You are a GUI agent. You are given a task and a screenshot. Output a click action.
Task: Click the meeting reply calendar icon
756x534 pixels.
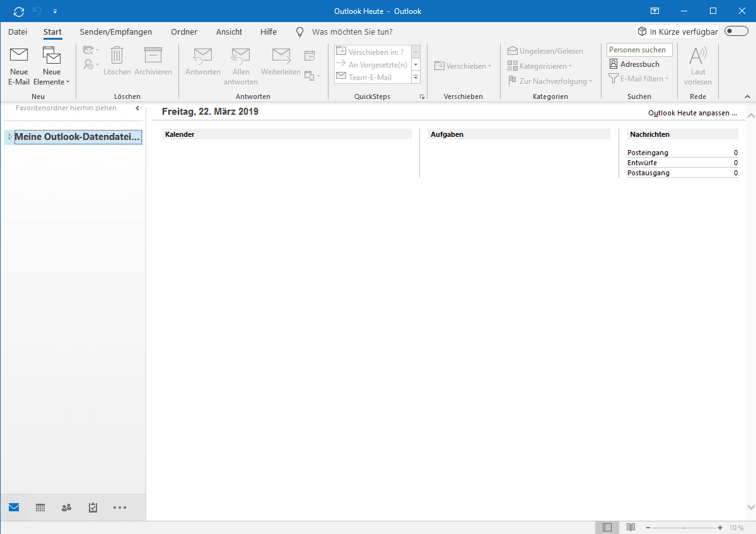(310, 55)
